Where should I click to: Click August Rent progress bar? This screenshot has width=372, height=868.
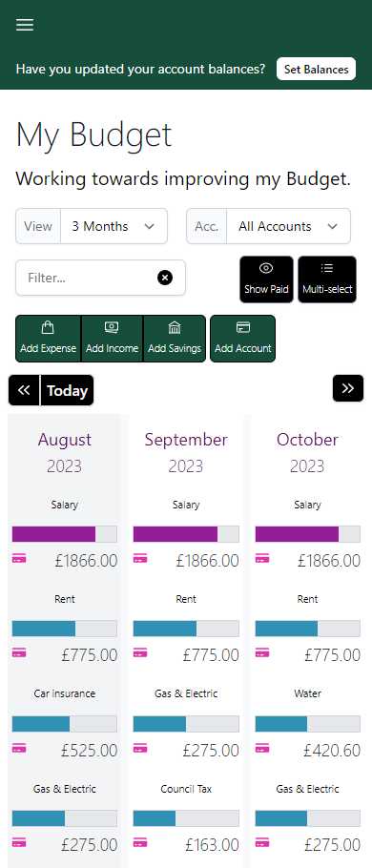point(64,629)
